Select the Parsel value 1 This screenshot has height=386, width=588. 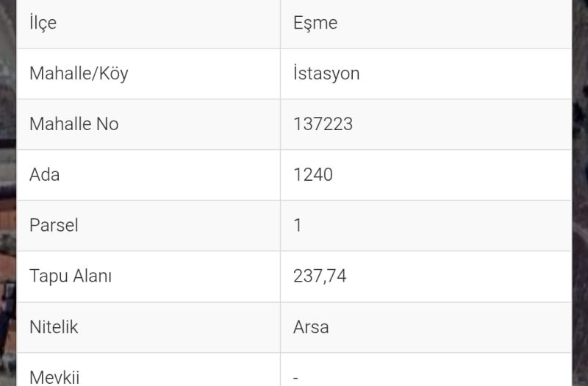(298, 226)
